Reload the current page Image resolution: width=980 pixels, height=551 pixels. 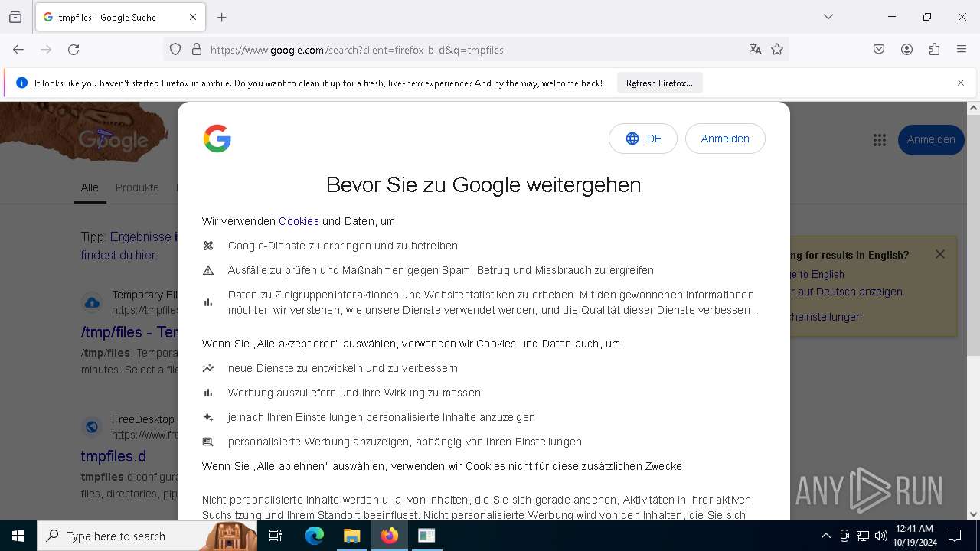click(x=73, y=50)
